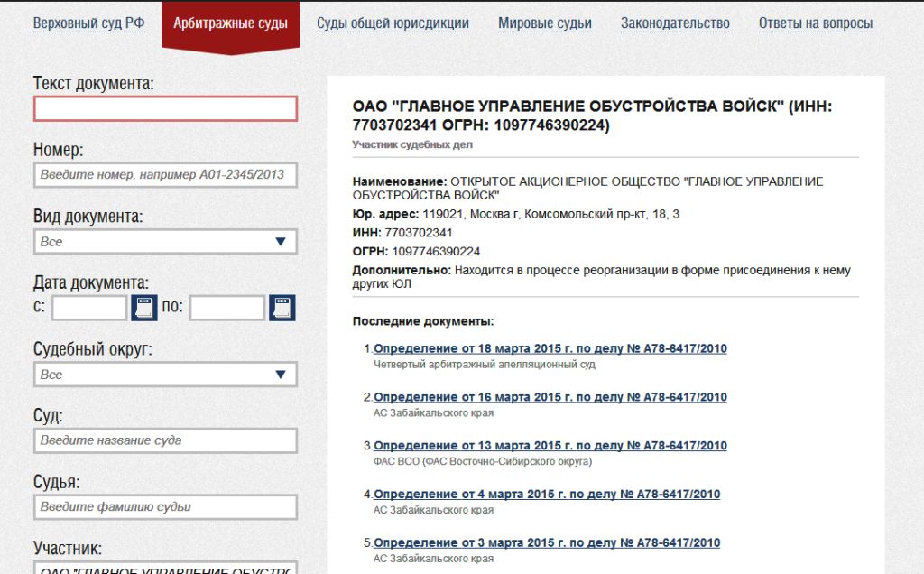Focus the Номер case number field
Screen dimensions: 924x574
(x=165, y=175)
